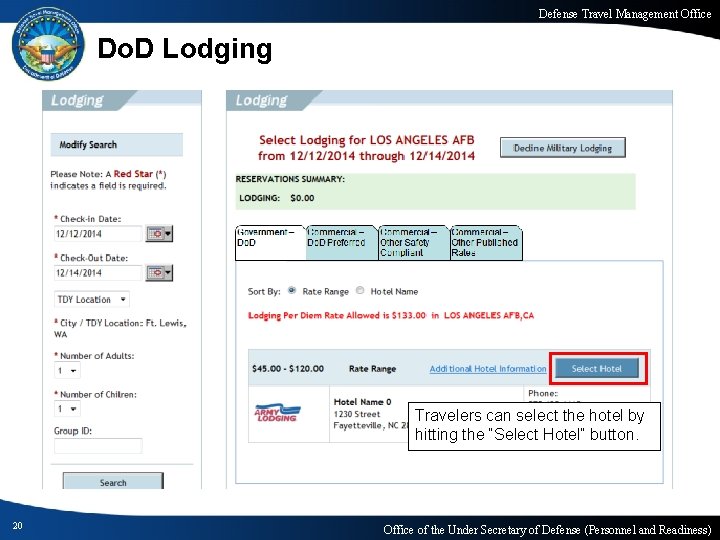The height and width of the screenshot is (540, 720).
Task: Open Commercial – Other Published Rates tab
Action: click(x=486, y=242)
